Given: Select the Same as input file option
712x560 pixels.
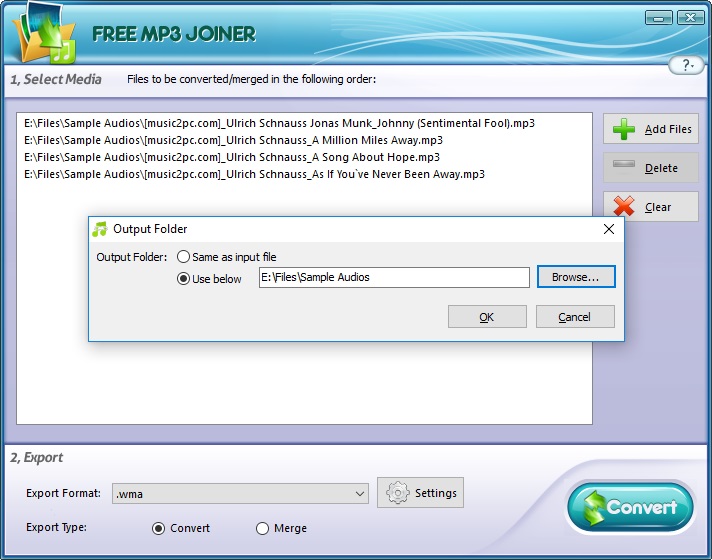Looking at the screenshot, I should click(227, 257).
